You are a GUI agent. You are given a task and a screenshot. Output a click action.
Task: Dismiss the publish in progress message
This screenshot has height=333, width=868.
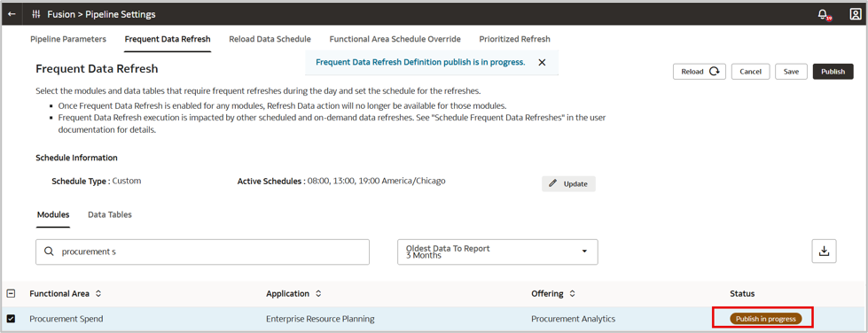tap(542, 63)
